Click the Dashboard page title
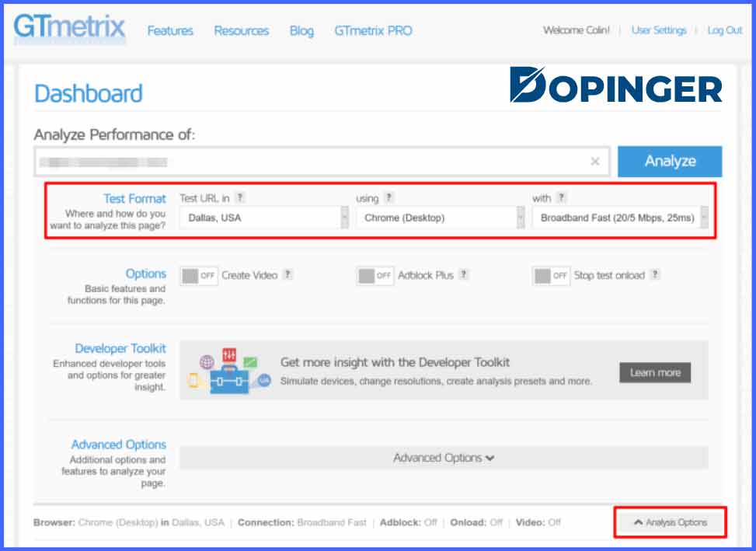Image resolution: width=756 pixels, height=551 pixels. pyautogui.click(x=89, y=93)
